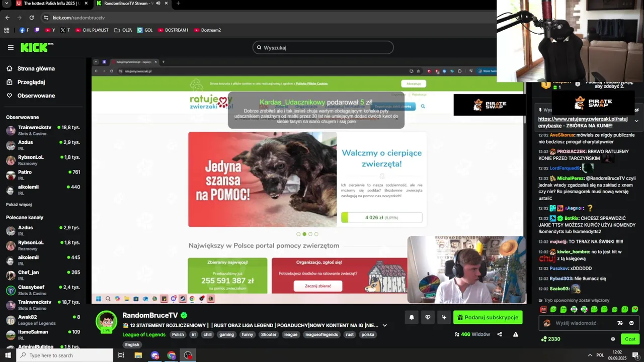Click the green Czat send button
Image resolution: width=644 pixels, height=362 pixels.
[630, 339]
